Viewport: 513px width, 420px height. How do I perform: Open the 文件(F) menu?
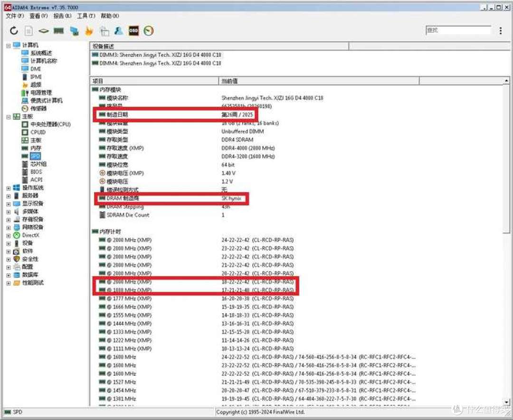click(x=15, y=16)
